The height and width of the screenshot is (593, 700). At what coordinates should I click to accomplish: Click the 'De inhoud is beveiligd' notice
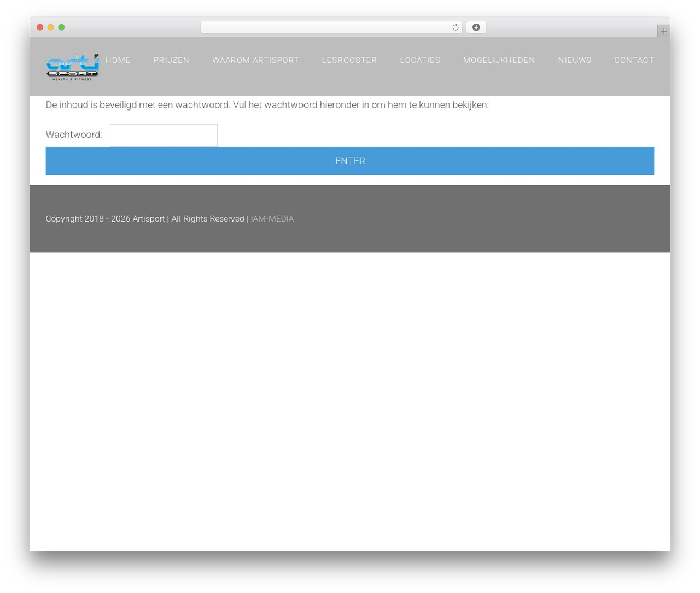(267, 105)
